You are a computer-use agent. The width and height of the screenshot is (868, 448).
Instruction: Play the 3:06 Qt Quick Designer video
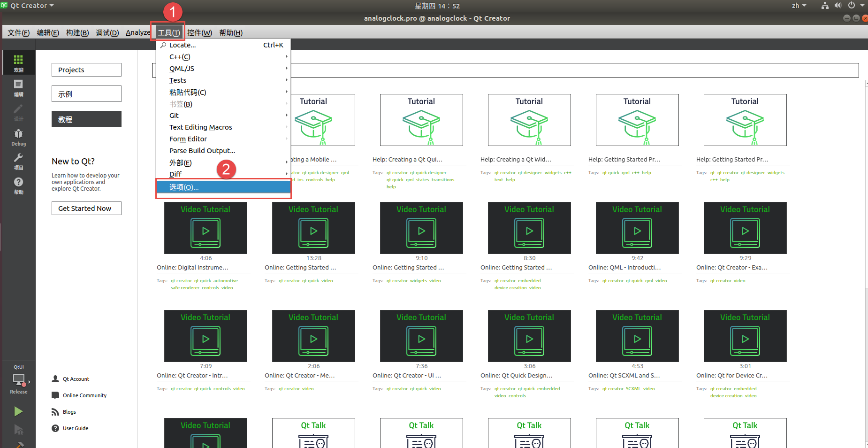pos(529,336)
